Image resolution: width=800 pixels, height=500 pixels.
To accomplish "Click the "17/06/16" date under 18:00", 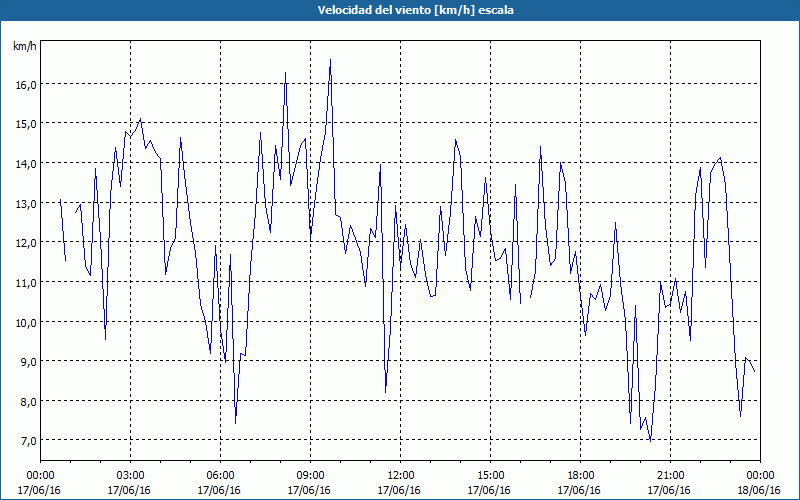I will click(579, 490).
